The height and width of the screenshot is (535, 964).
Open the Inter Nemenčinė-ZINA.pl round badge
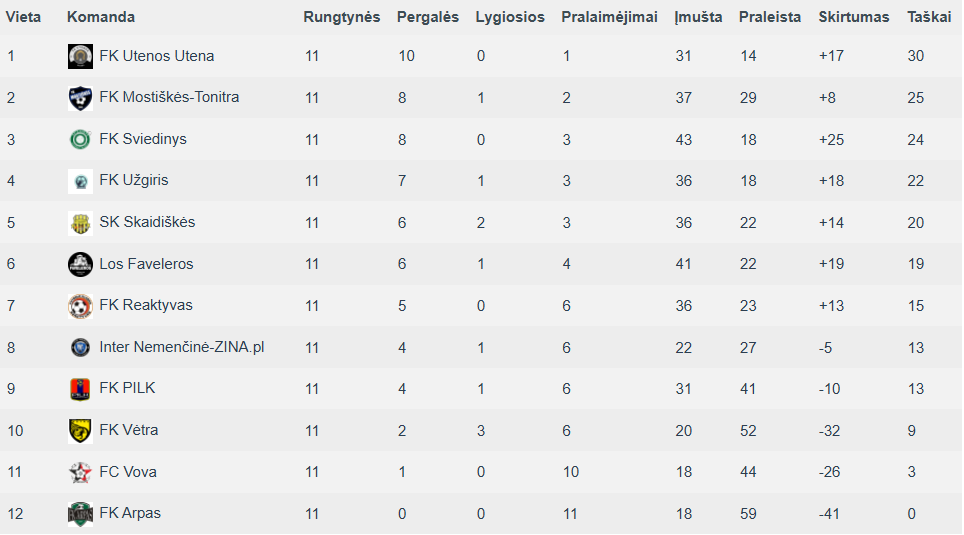(81, 347)
